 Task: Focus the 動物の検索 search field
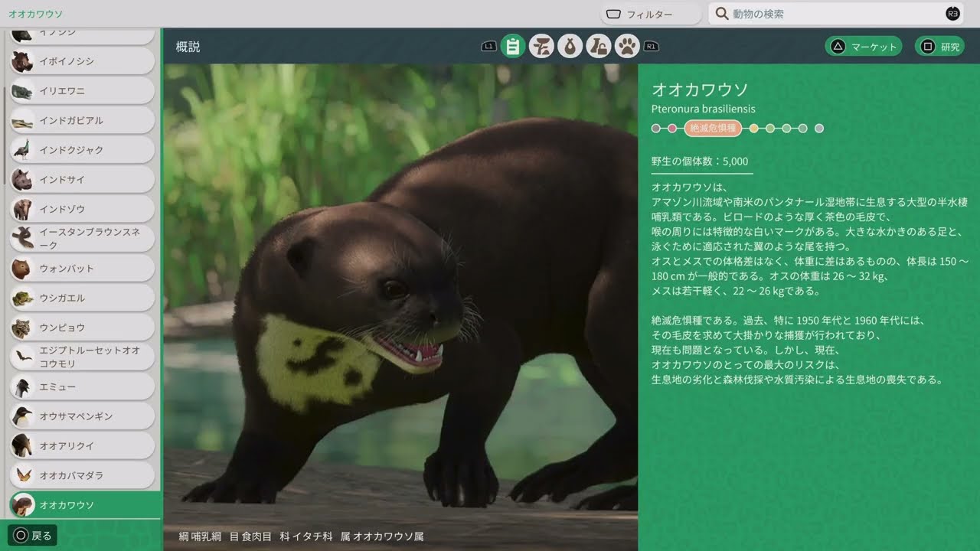coord(835,14)
